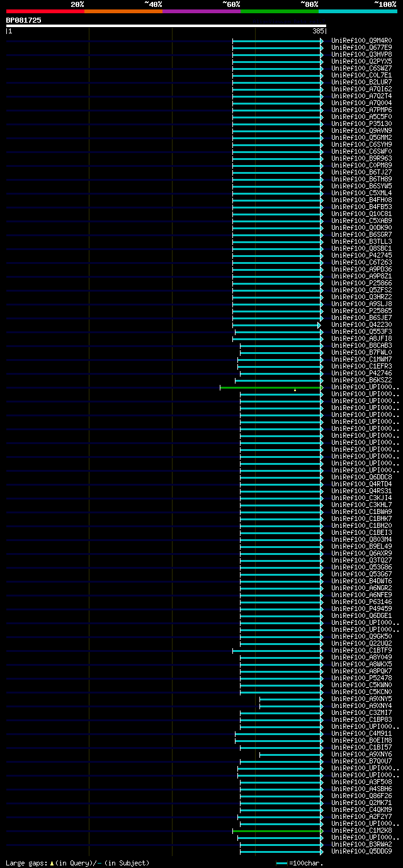Select the UniRef100_P35130 hit label
The width and height of the screenshot is (403, 868).
pos(361,123)
